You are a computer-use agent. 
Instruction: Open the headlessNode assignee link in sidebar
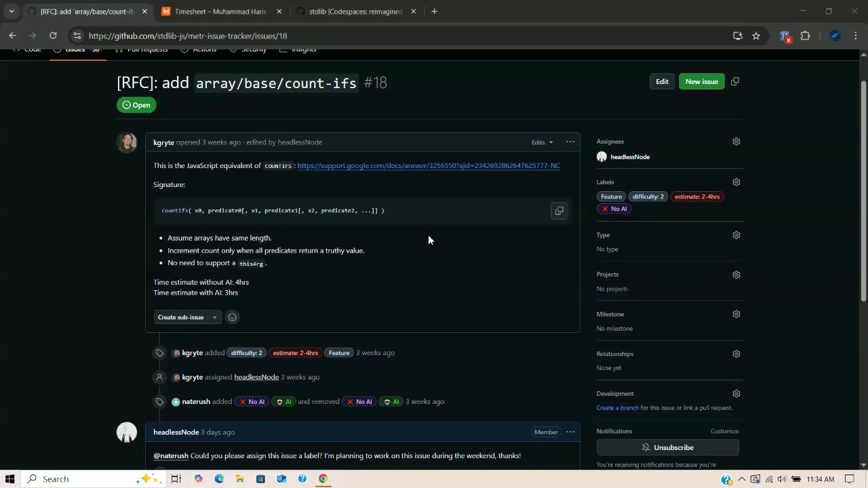tap(630, 157)
